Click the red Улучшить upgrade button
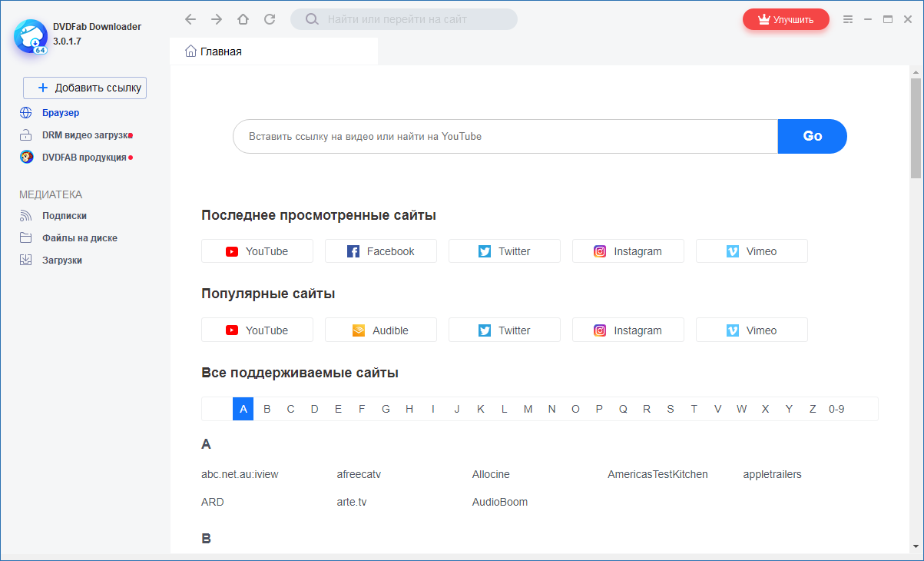This screenshot has width=924, height=561. [x=786, y=19]
